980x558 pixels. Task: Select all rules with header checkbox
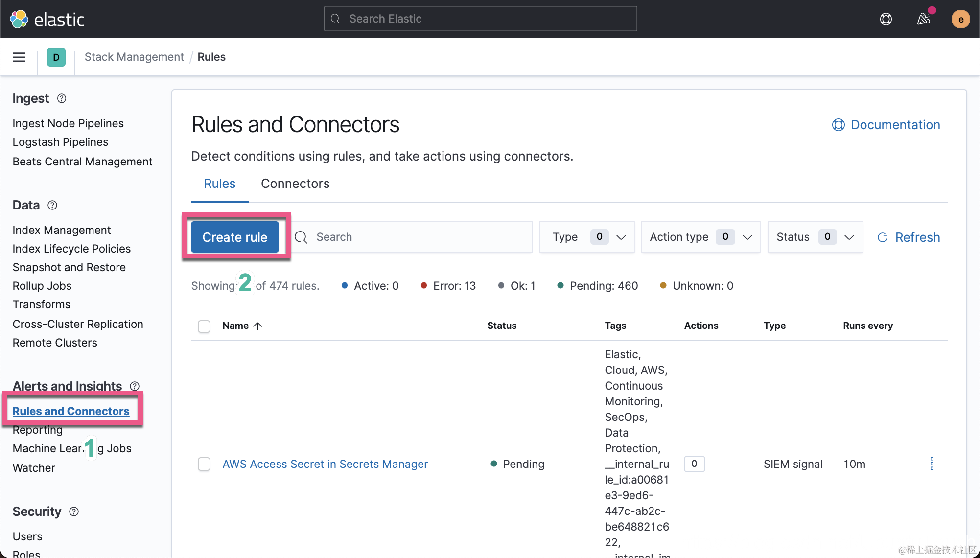tap(204, 326)
